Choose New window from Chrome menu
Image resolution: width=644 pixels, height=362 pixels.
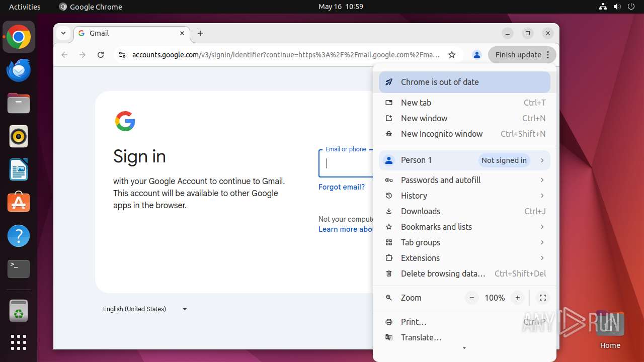(x=464, y=118)
